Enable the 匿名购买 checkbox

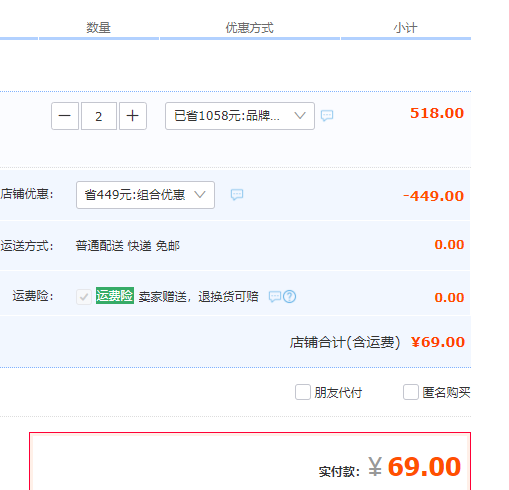coord(411,392)
